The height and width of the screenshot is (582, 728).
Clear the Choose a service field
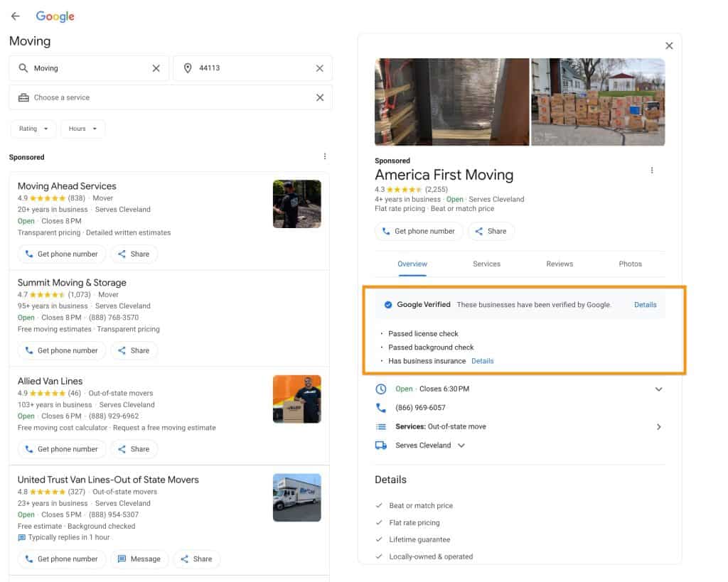coord(320,97)
